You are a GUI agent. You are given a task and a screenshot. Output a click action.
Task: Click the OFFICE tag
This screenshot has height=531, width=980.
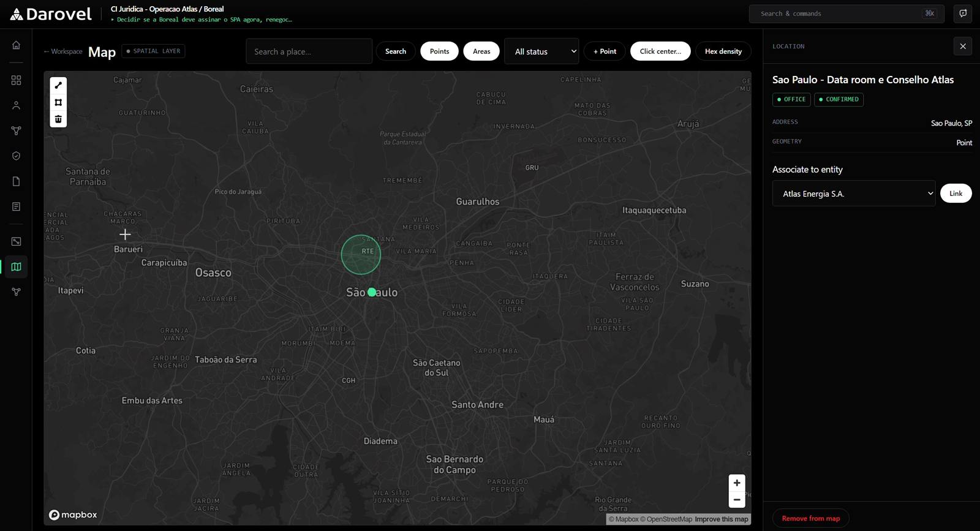(x=791, y=99)
